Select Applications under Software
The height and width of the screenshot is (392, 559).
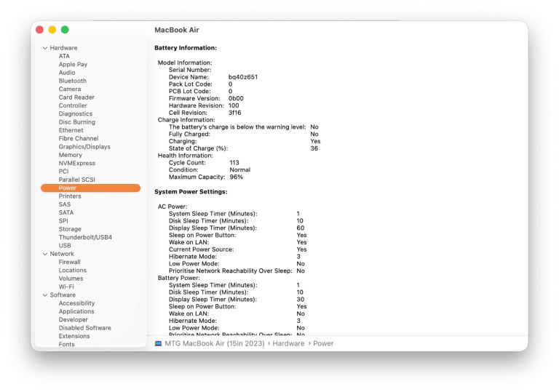click(x=76, y=311)
